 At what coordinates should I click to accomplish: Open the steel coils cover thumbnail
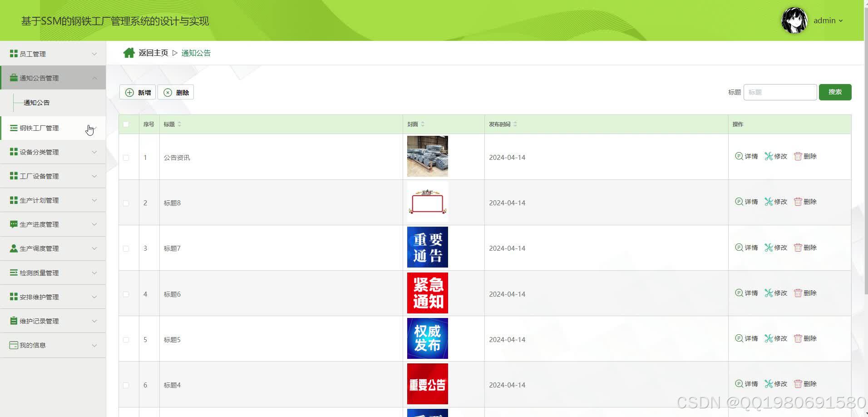click(428, 156)
